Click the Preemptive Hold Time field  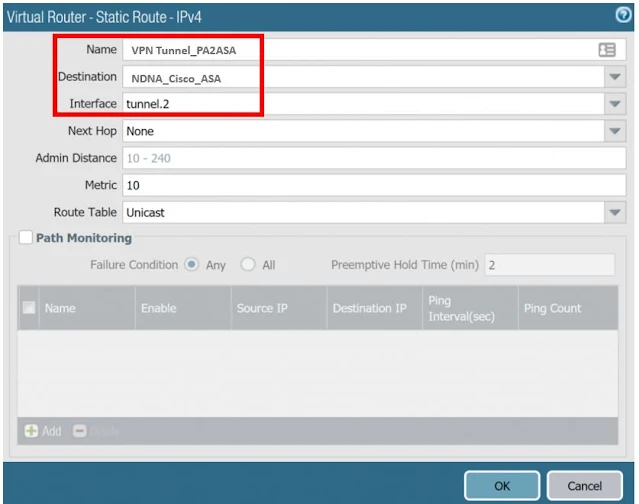coord(549,265)
